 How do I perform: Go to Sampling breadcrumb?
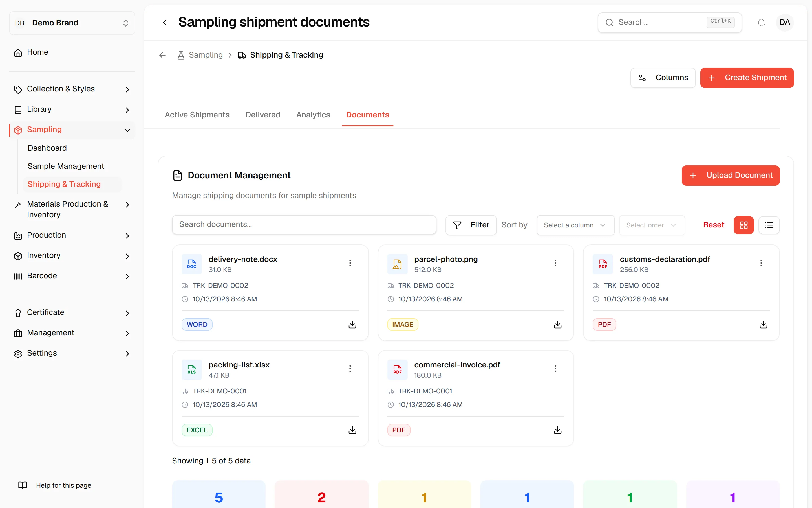[x=200, y=55]
